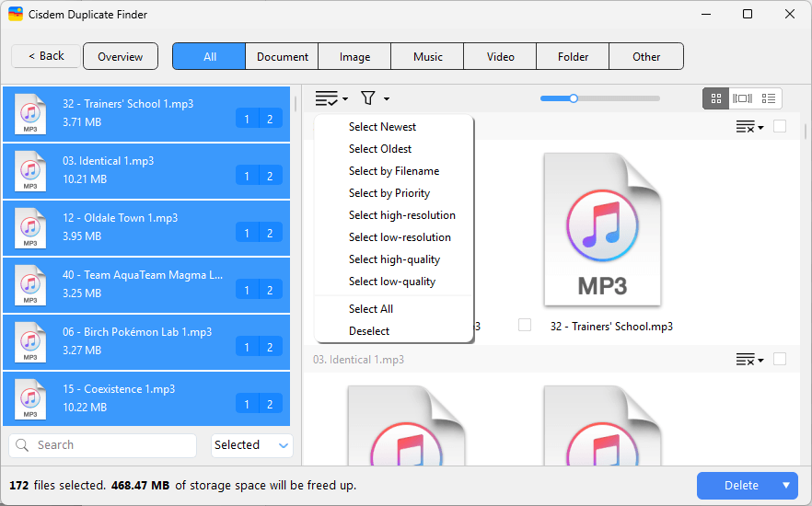Switch to detailed list view
812x506 pixels.
tap(769, 98)
